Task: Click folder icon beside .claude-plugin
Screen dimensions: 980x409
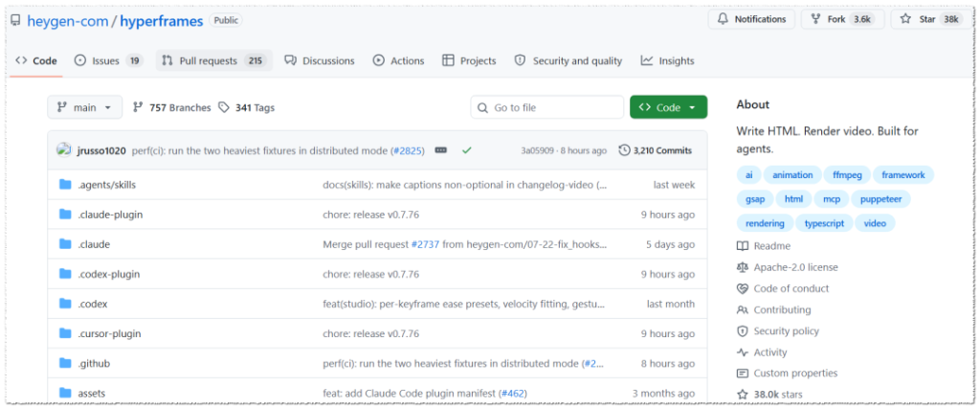Action: click(66, 215)
